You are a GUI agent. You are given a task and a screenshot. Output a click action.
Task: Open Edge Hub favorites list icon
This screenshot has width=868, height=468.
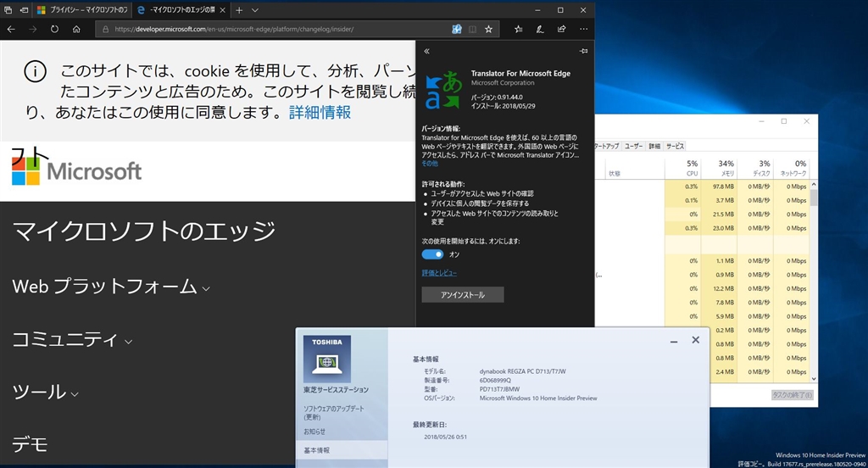tap(518, 29)
